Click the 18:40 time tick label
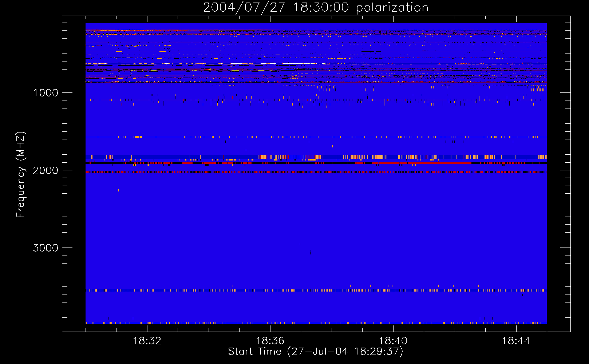Screen dimensions: 589x364 click(x=393, y=341)
